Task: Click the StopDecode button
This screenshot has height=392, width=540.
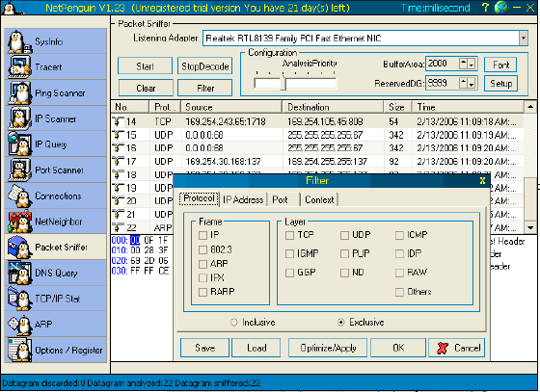Action: point(204,66)
